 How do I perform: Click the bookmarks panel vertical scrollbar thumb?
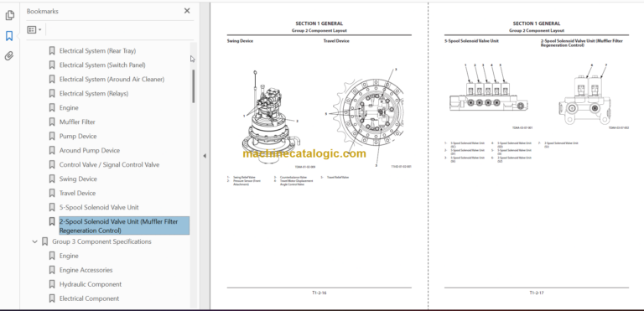[194, 86]
